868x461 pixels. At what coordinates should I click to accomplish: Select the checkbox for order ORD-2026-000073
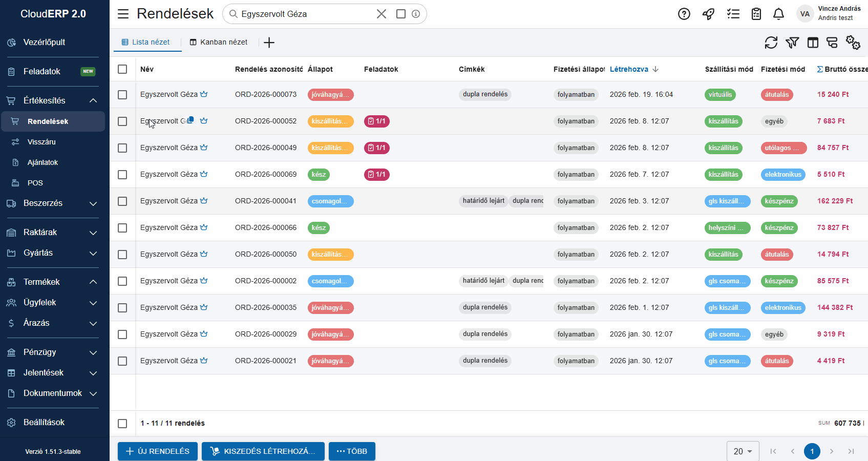(x=122, y=95)
